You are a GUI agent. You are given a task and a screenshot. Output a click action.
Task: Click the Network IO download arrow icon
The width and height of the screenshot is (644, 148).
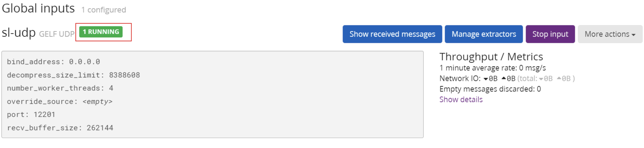point(486,79)
